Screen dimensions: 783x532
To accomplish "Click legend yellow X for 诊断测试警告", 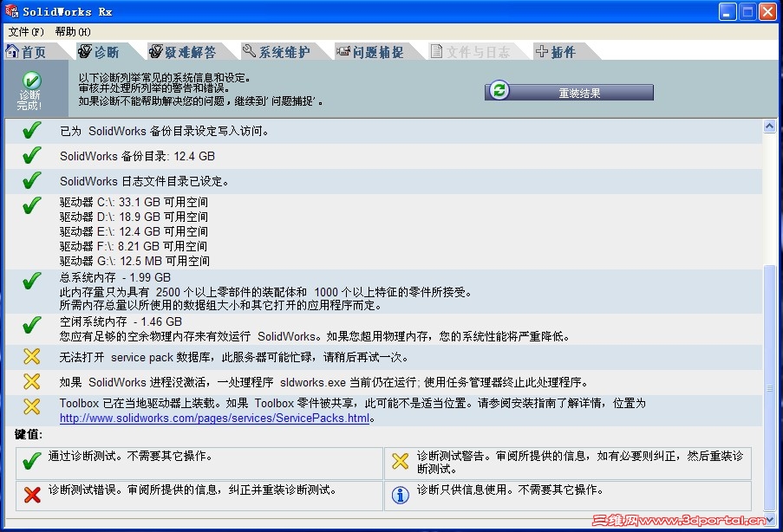I will click(x=401, y=461).
